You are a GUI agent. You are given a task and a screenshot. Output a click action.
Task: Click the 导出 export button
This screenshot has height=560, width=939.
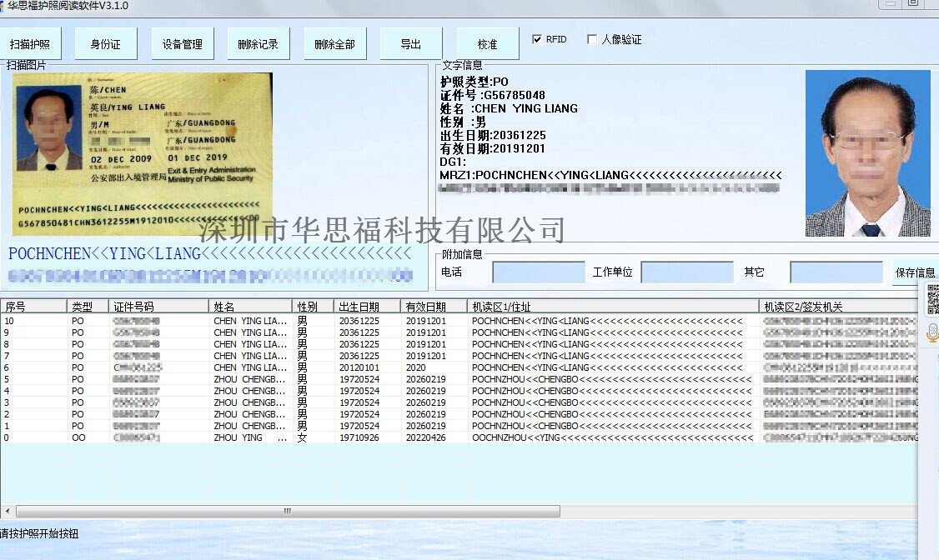(x=411, y=43)
